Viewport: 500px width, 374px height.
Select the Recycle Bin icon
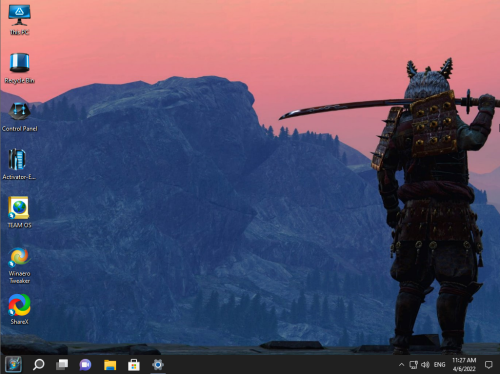click(x=19, y=68)
